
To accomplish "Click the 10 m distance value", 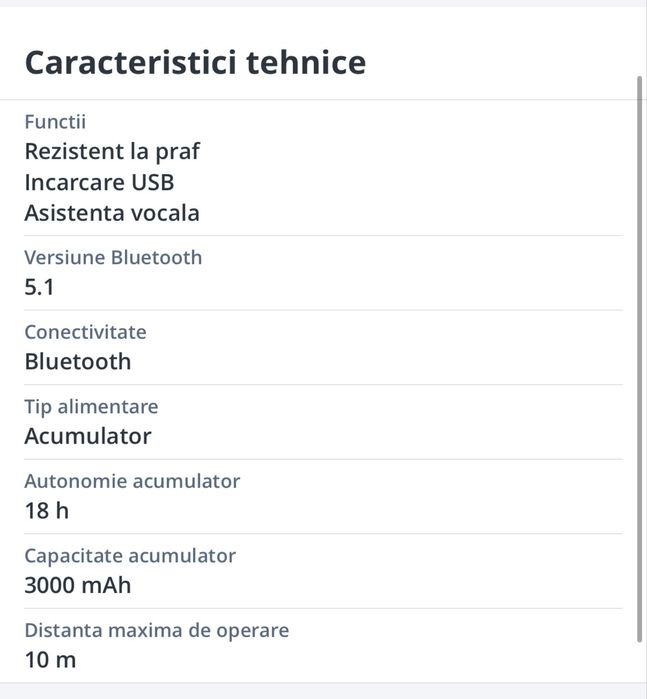I will [x=50, y=660].
